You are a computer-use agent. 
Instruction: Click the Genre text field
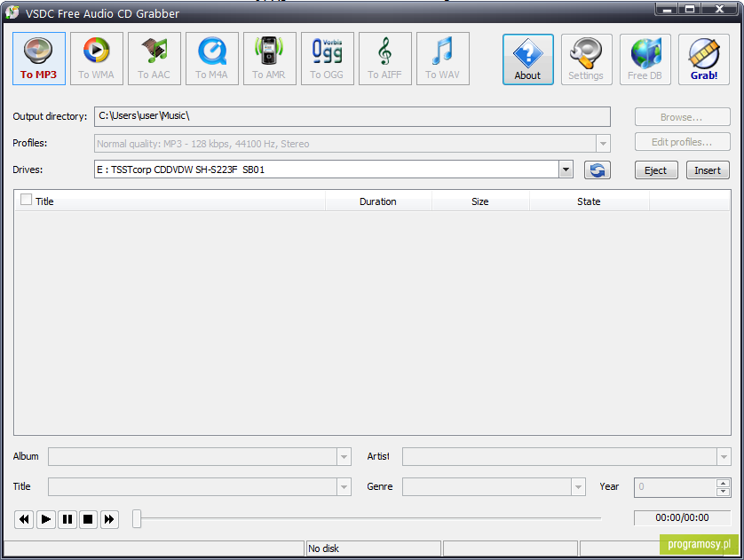point(487,487)
